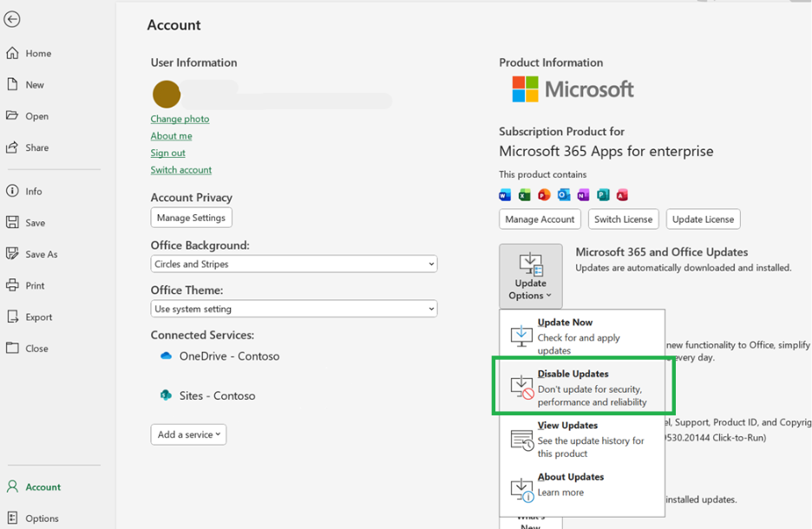Expand the Add a service menu

click(x=188, y=434)
